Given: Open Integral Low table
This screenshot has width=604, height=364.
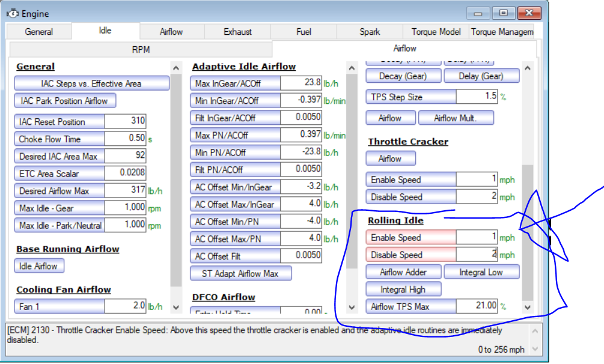Looking at the screenshot, I should click(x=481, y=272).
